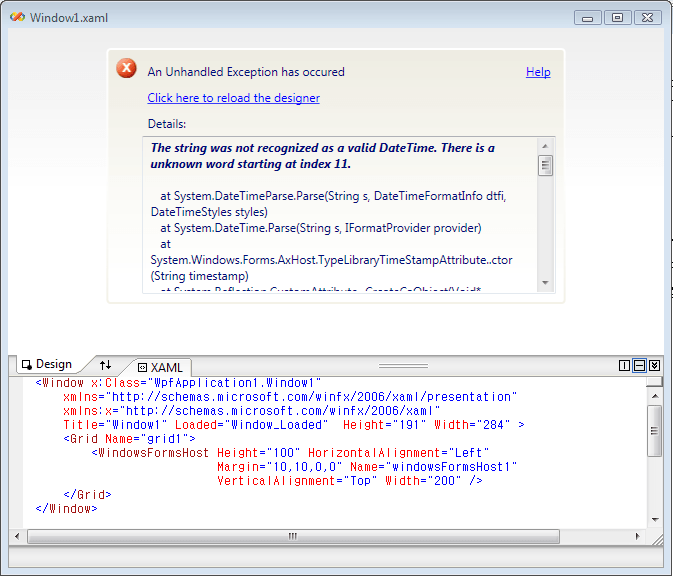Viewport: 673px width, 576px height.
Task: Switch to the XAML tab
Action: click(161, 367)
